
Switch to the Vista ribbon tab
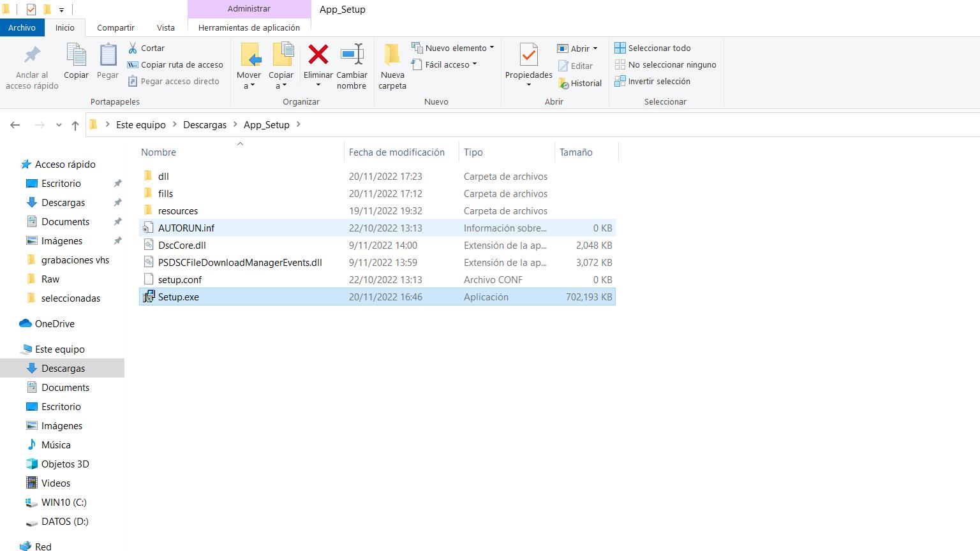pyautogui.click(x=165, y=27)
